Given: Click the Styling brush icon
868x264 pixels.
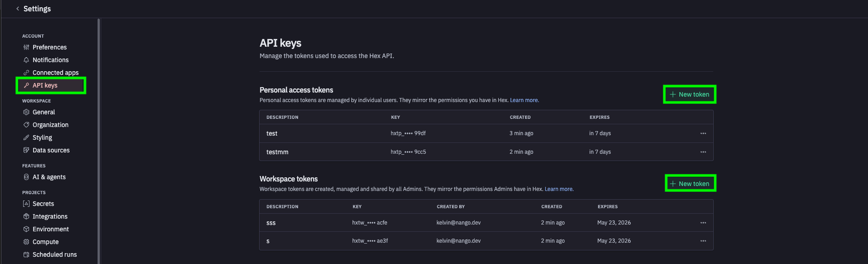Looking at the screenshot, I should [26, 137].
